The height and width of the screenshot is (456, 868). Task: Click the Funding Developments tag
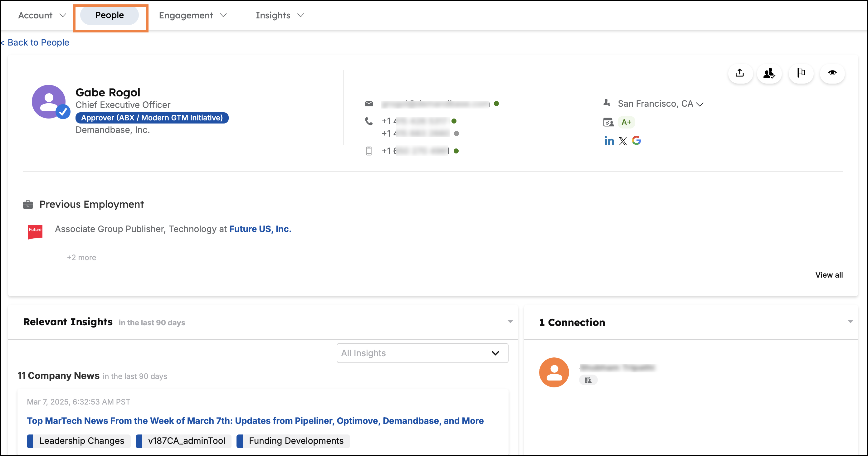(293, 441)
